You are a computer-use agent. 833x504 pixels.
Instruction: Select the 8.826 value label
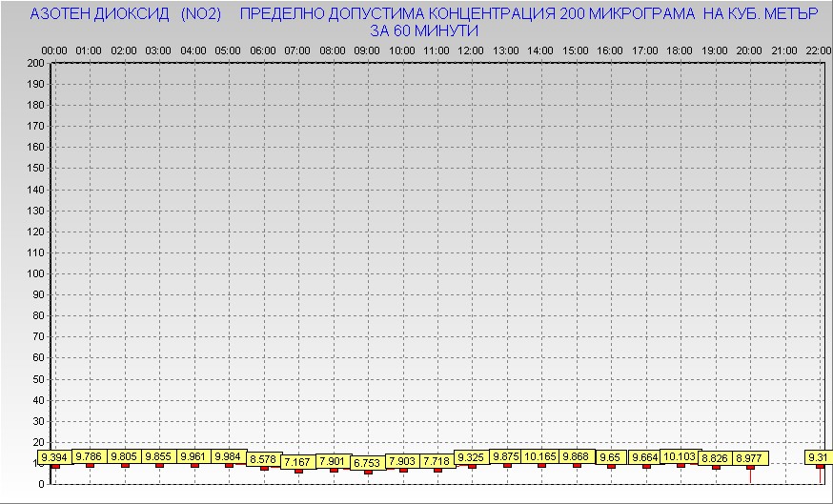pos(715,458)
